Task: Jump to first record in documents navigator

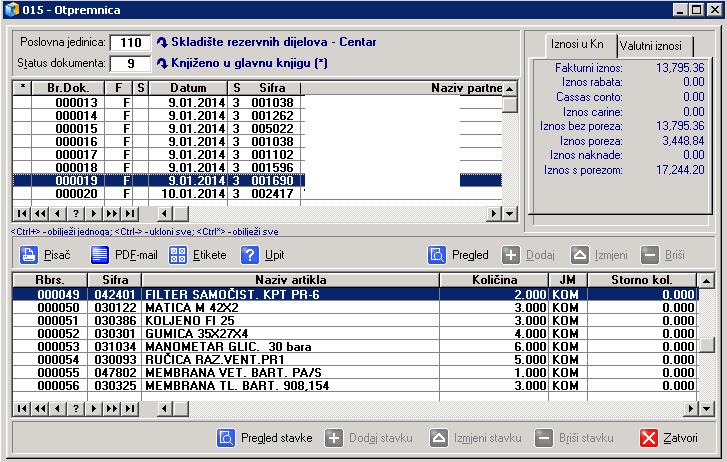Action: pos(21,213)
